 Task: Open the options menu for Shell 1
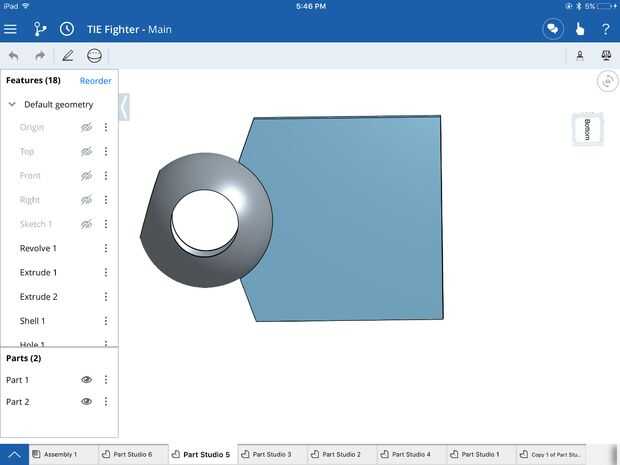[x=106, y=321]
